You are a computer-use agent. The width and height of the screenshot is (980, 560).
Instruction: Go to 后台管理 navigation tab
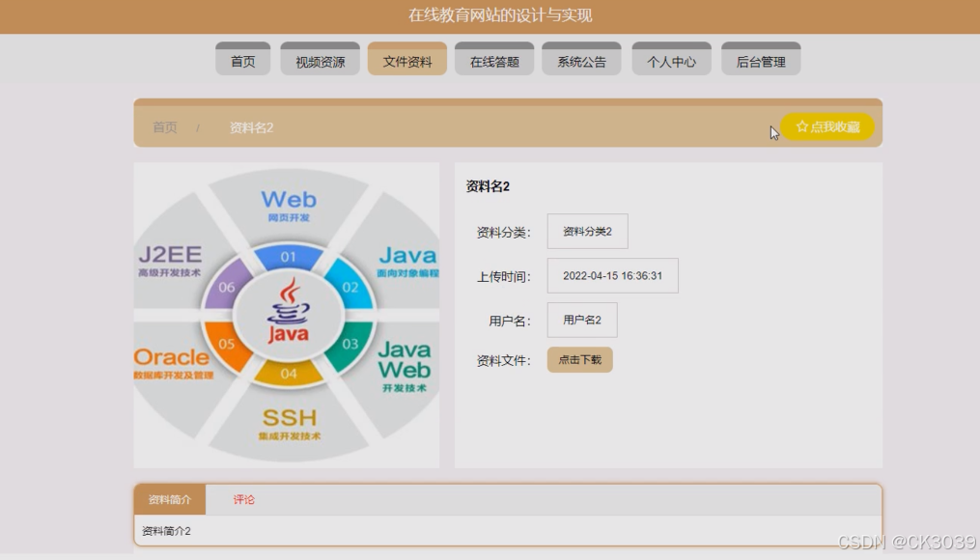pos(761,59)
